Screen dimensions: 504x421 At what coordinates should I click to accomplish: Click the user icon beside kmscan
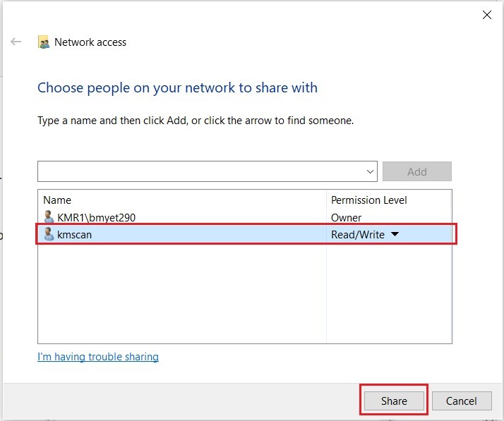(49, 234)
